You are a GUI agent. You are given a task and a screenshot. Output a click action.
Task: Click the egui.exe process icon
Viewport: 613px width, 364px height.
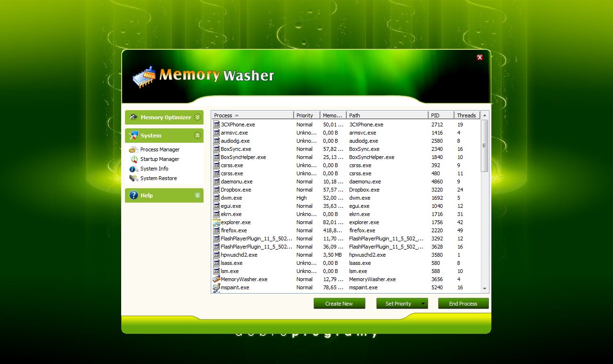click(216, 206)
